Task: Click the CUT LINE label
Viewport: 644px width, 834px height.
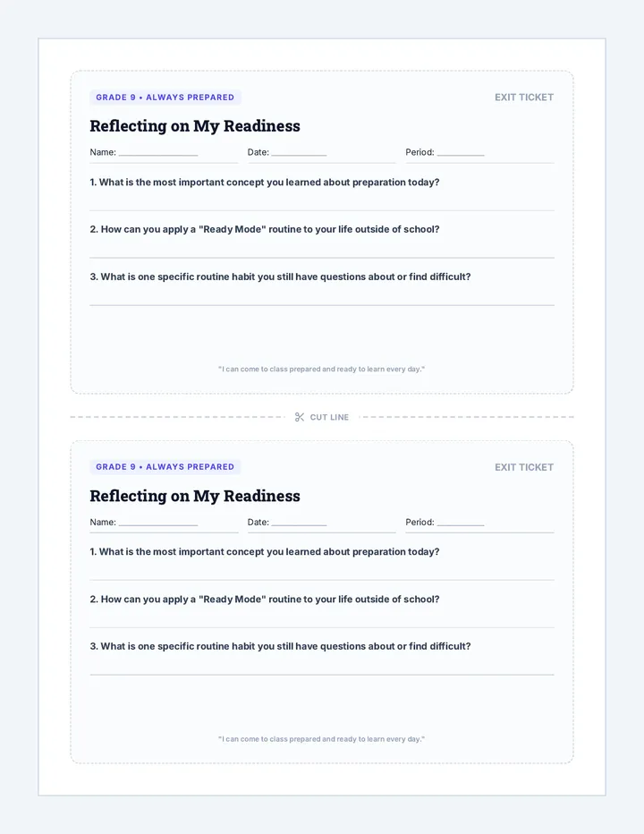Action: pos(329,418)
